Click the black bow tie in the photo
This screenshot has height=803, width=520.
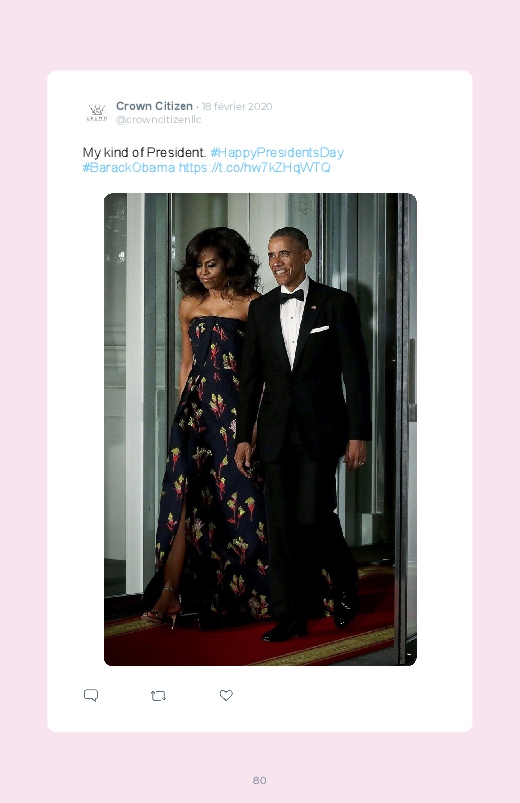(292, 295)
